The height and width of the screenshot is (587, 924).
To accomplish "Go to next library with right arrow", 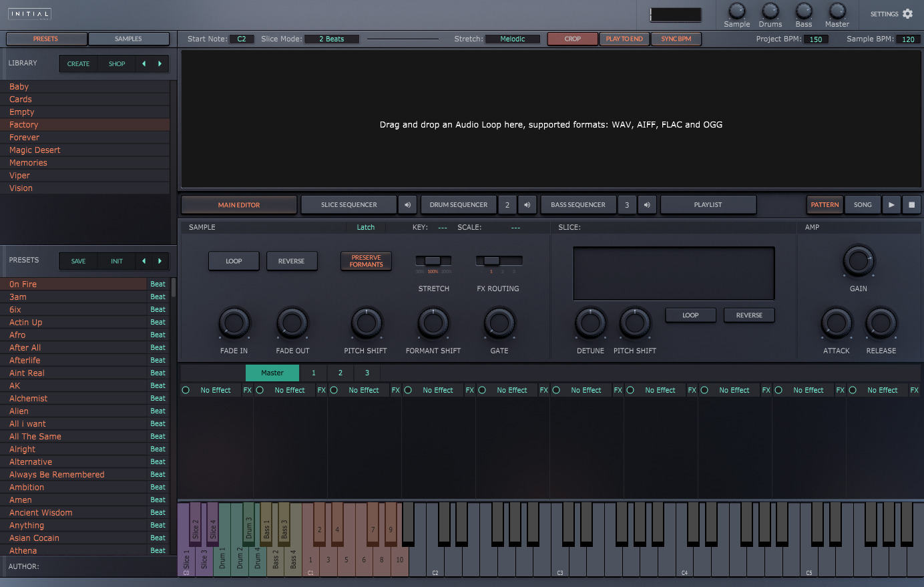I will pos(160,63).
